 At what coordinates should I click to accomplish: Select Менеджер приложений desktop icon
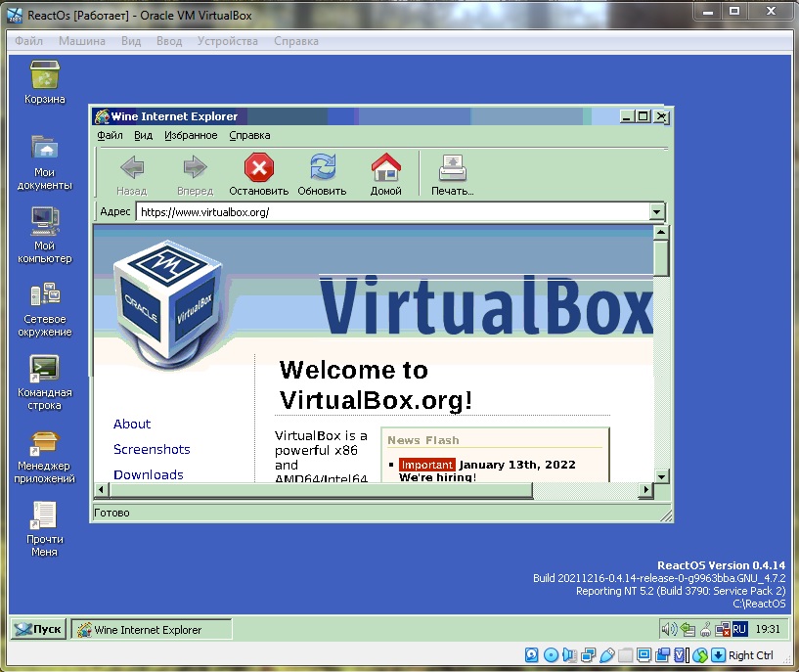tap(45, 443)
